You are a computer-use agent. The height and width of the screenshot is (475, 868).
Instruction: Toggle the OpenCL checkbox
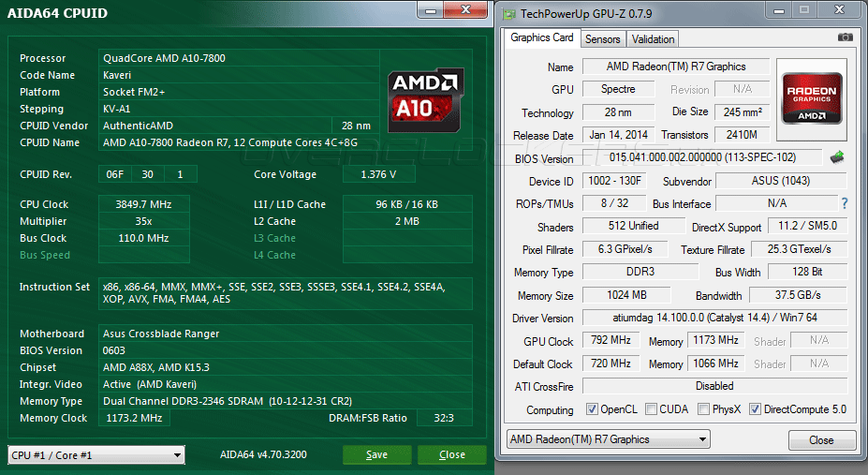click(592, 409)
